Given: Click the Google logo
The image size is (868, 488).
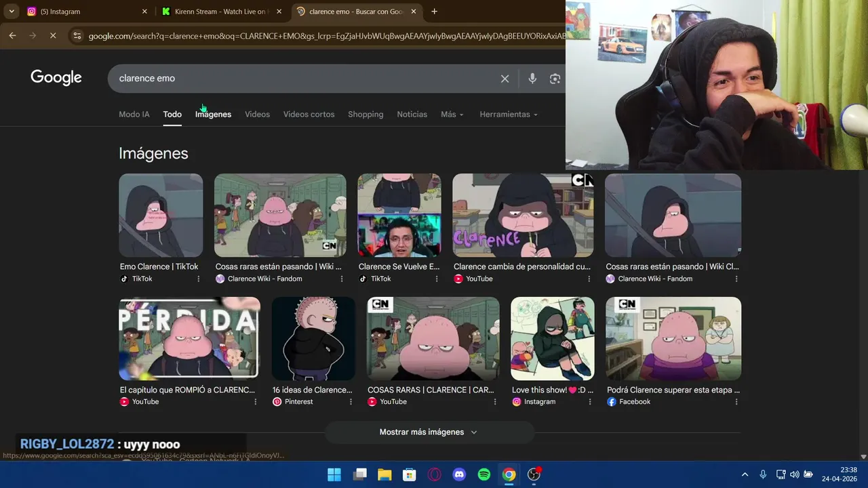Looking at the screenshot, I should click(56, 78).
